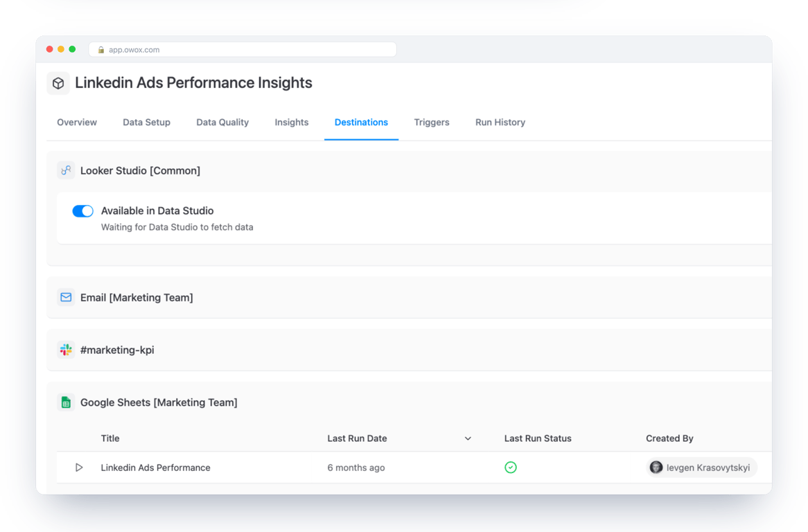Select the Destinations tab
This screenshot has width=808, height=532.
coord(361,123)
